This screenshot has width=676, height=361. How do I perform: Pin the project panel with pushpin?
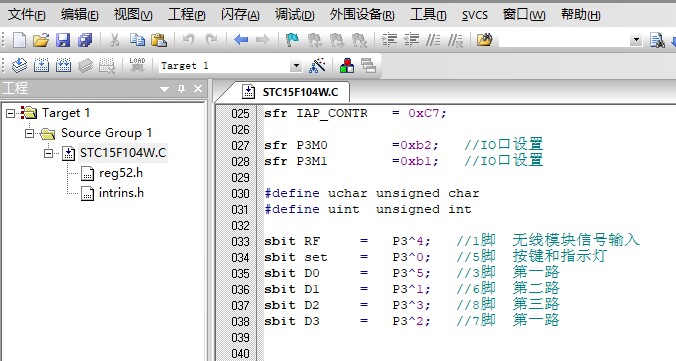tap(182, 89)
